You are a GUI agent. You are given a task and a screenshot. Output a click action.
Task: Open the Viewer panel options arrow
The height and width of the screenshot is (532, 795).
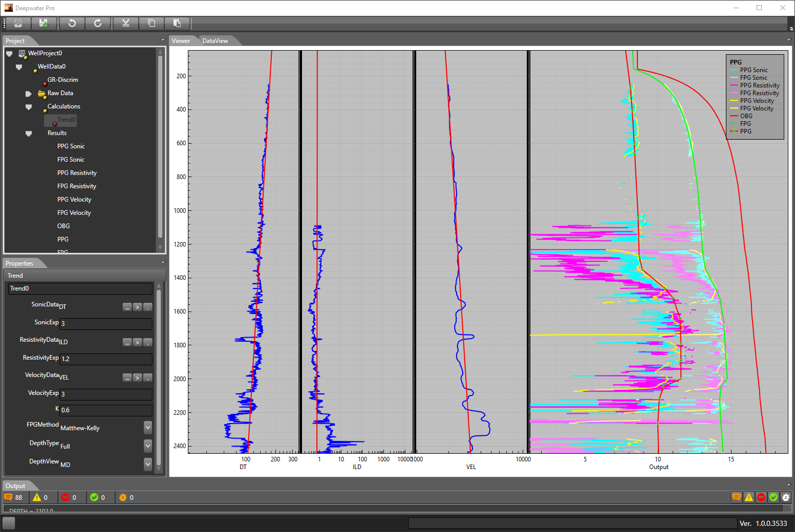click(789, 40)
